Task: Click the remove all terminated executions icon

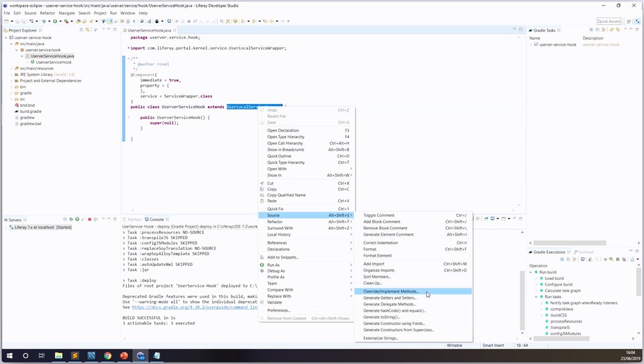Action: tap(624, 259)
